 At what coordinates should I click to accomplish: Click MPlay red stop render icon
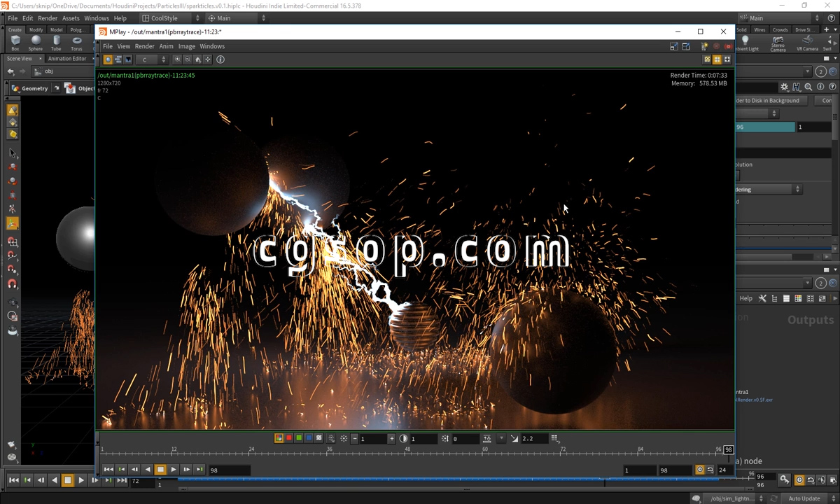717,46
